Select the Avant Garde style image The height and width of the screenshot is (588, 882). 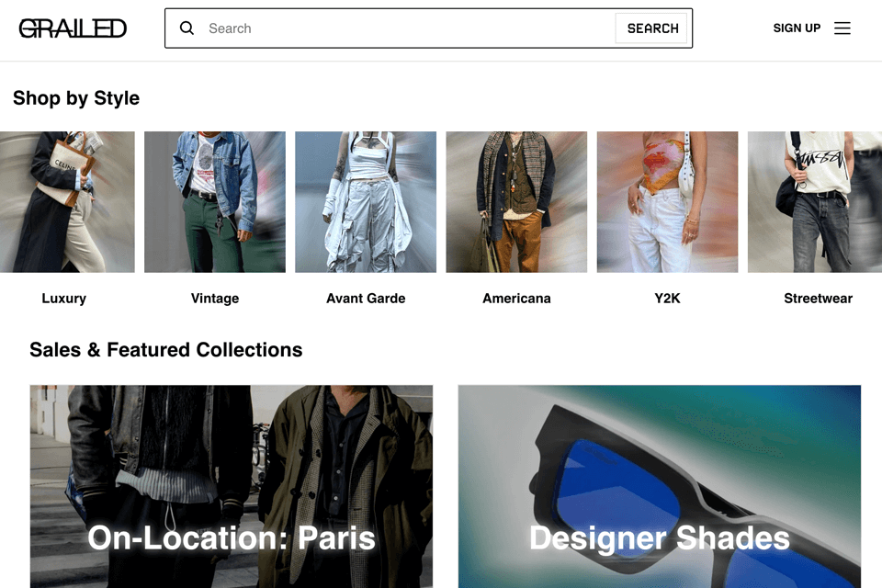tap(366, 202)
